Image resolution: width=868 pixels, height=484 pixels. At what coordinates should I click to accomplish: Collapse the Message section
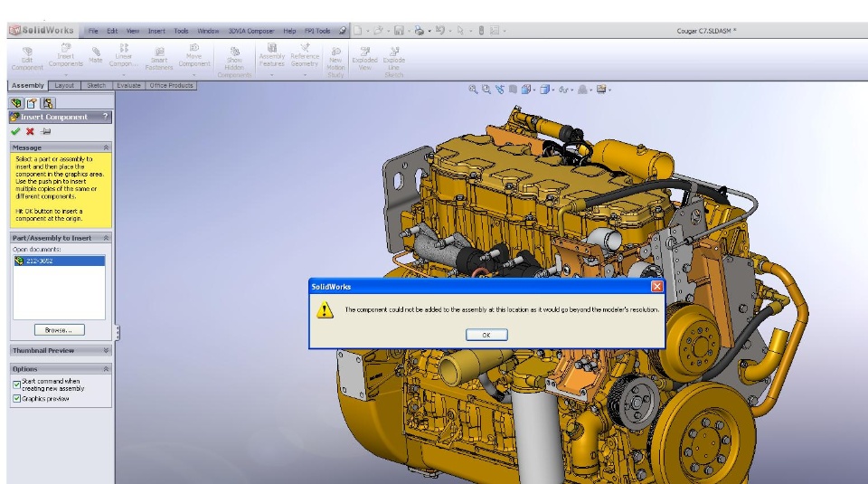[x=106, y=147]
